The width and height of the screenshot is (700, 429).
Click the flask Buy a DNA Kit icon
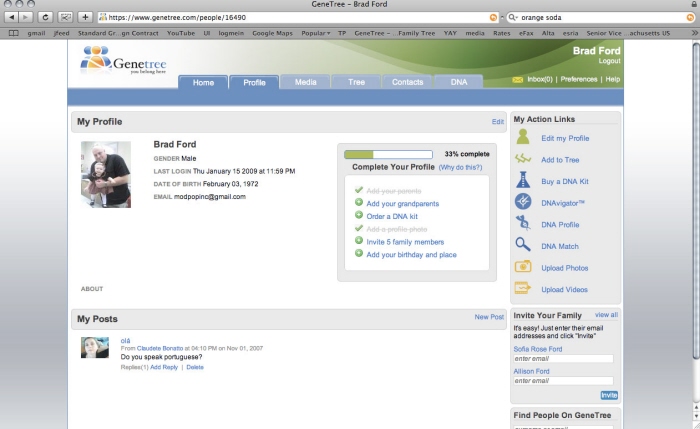point(523,180)
